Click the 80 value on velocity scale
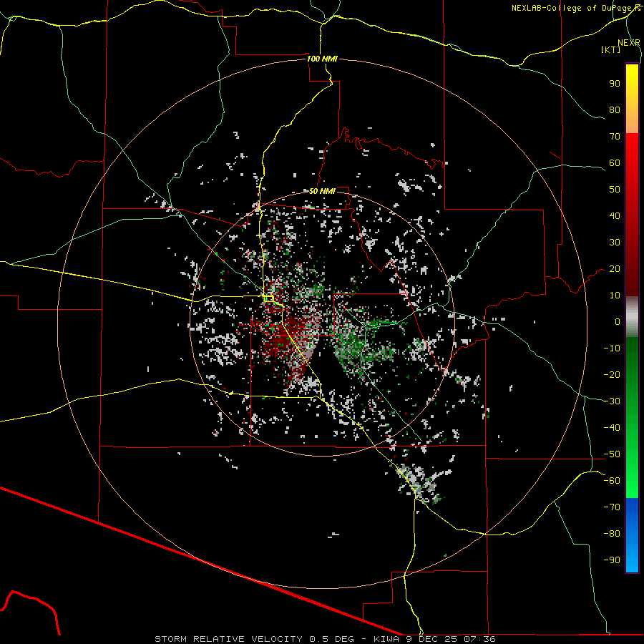This screenshot has width=644, height=644. tap(615, 109)
